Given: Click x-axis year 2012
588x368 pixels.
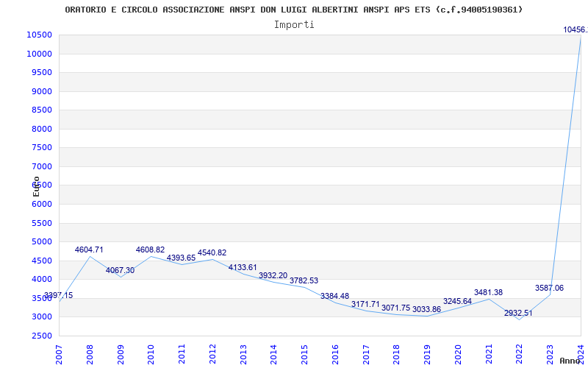Looking at the screenshot, I should point(212,354).
